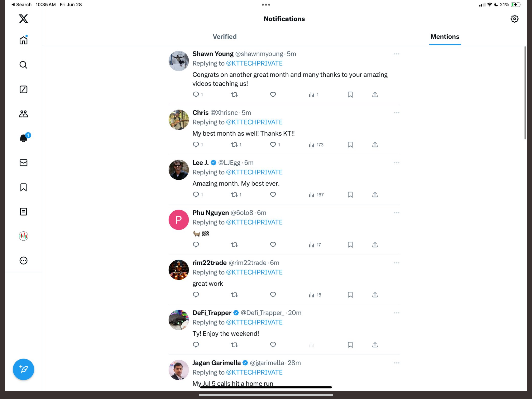Repost Lee J.'s reply
The image size is (532, 399).
234,195
